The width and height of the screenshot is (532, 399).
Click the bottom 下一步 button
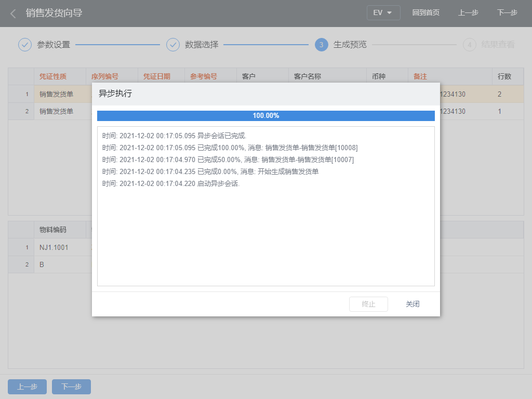pos(71,387)
